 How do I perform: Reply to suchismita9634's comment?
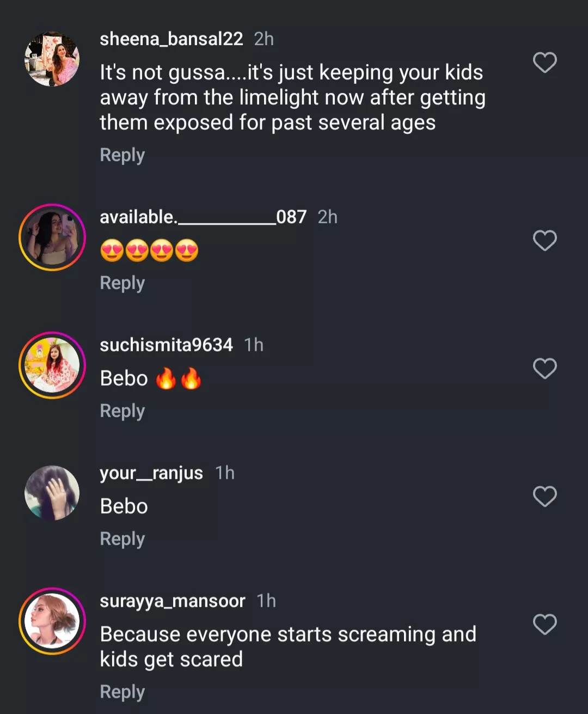122,411
